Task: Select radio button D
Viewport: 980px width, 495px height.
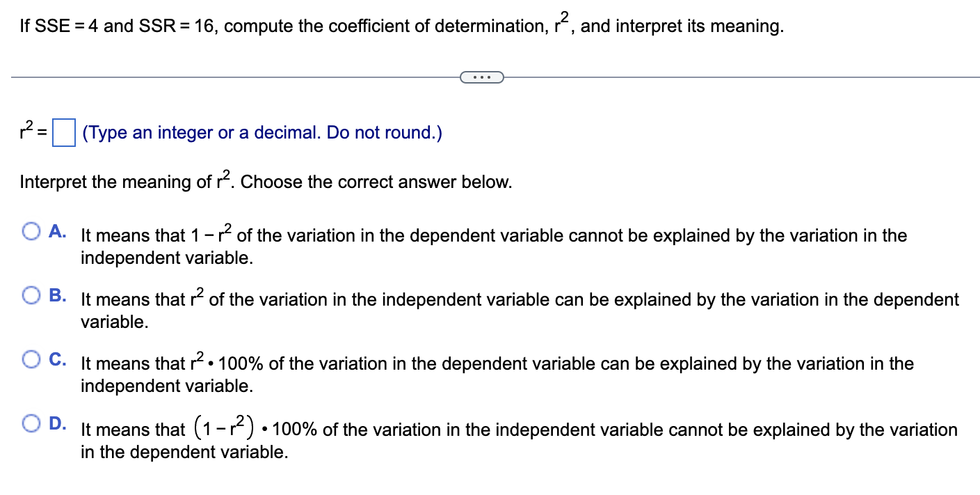Action: 31,422
